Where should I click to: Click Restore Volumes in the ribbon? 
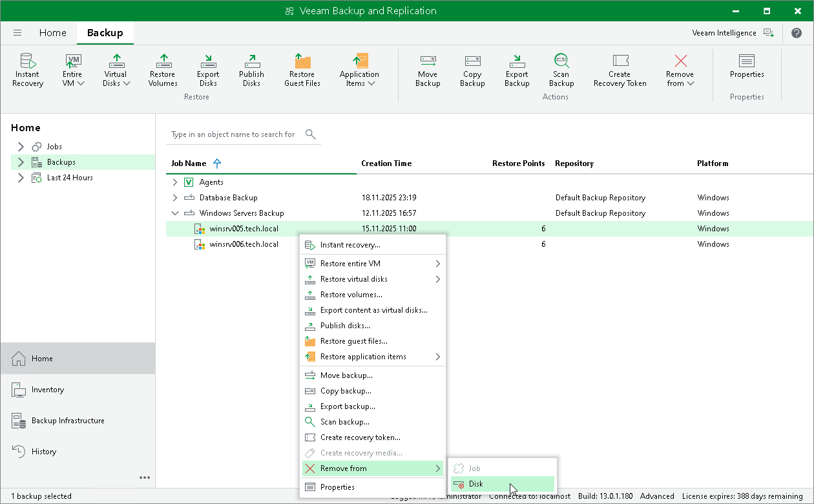pyautogui.click(x=163, y=70)
